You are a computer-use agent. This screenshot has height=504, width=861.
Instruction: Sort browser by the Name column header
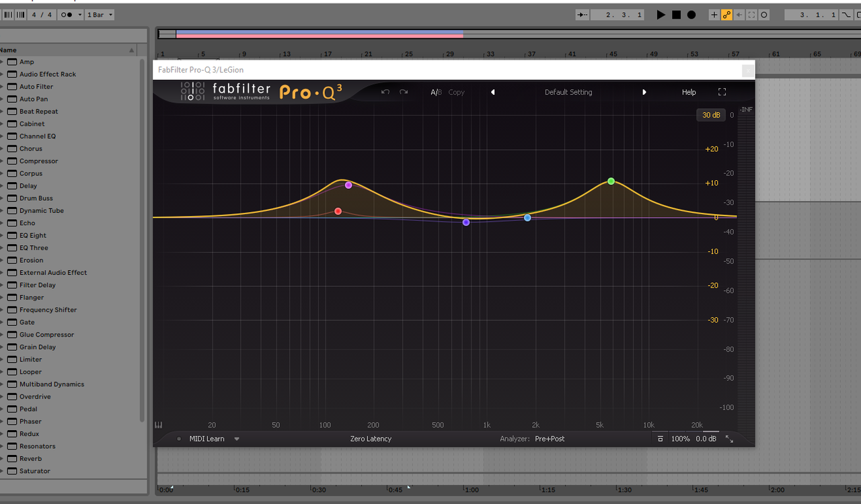[68, 50]
